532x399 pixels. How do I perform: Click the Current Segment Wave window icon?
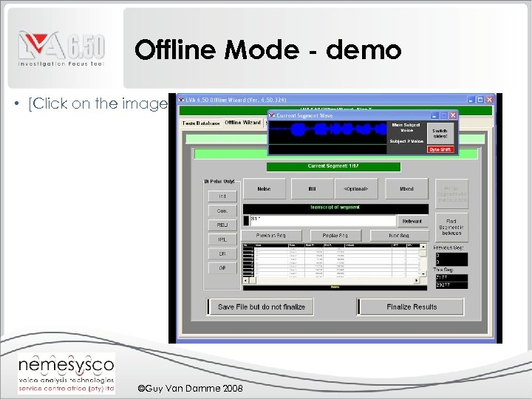coord(272,115)
